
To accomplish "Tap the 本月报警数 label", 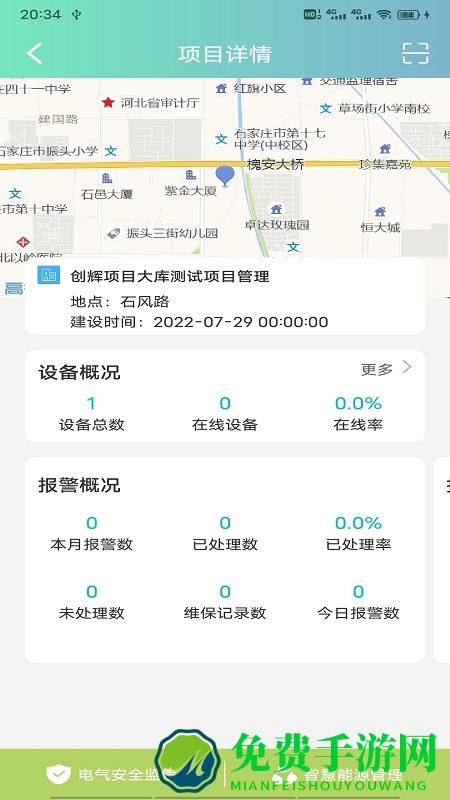I will pos(92,544).
